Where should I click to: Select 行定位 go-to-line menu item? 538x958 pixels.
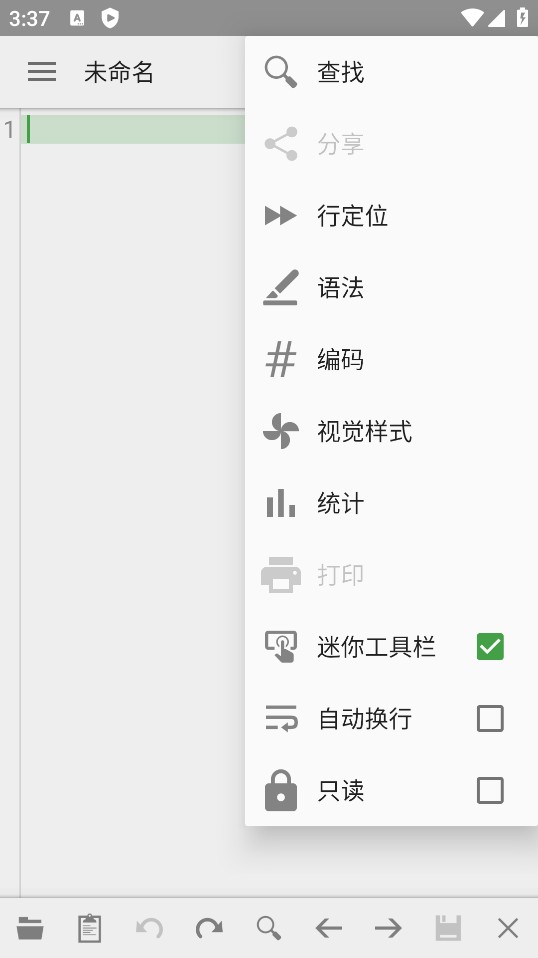point(391,216)
